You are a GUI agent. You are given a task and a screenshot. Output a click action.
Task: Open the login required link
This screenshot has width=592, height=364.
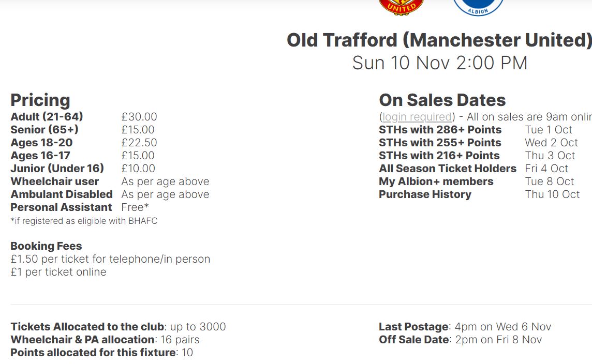click(x=417, y=117)
